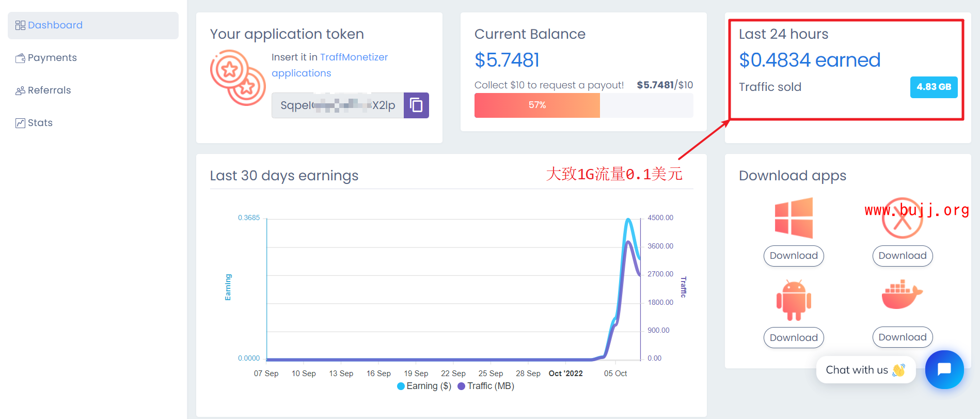Open the Stats page

[x=40, y=123]
